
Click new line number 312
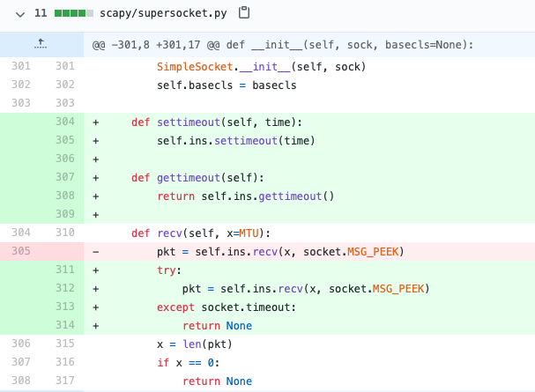[65, 288]
